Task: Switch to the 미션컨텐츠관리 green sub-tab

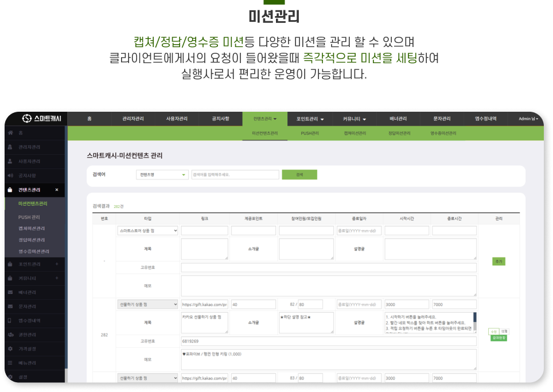Action: click(265, 133)
